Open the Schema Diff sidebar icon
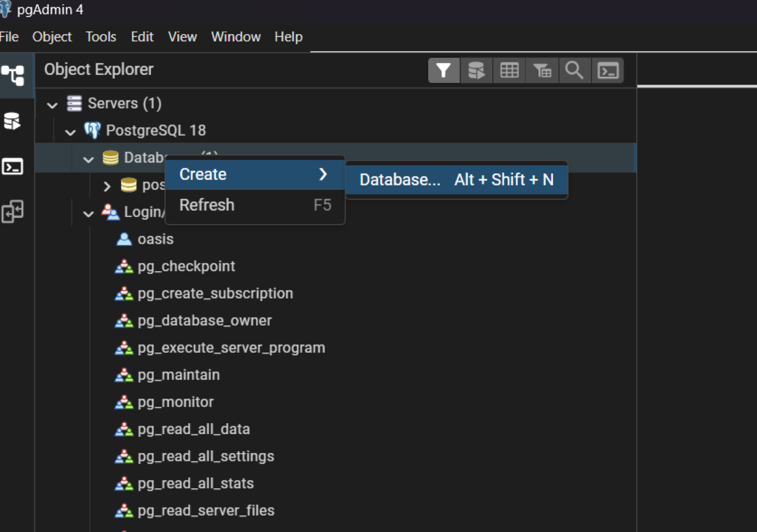 (x=12, y=212)
